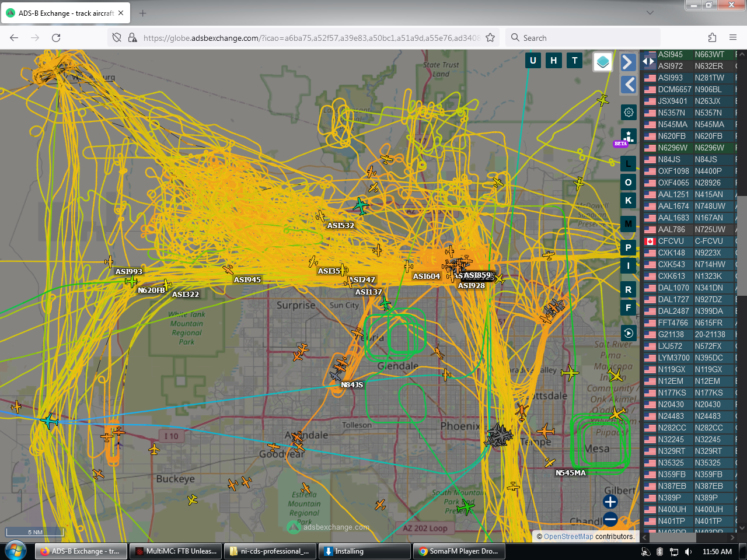747x560 pixels.
Task: Open ni-cds-professional taskbar item
Action: pyautogui.click(x=270, y=551)
